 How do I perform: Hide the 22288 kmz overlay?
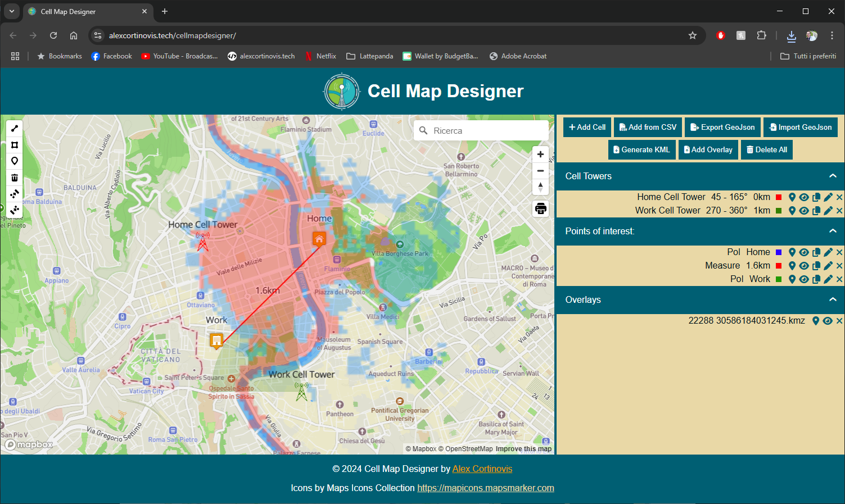pos(828,321)
